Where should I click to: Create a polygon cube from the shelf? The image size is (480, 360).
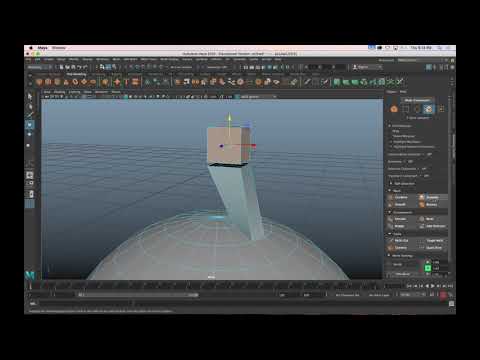(48, 82)
